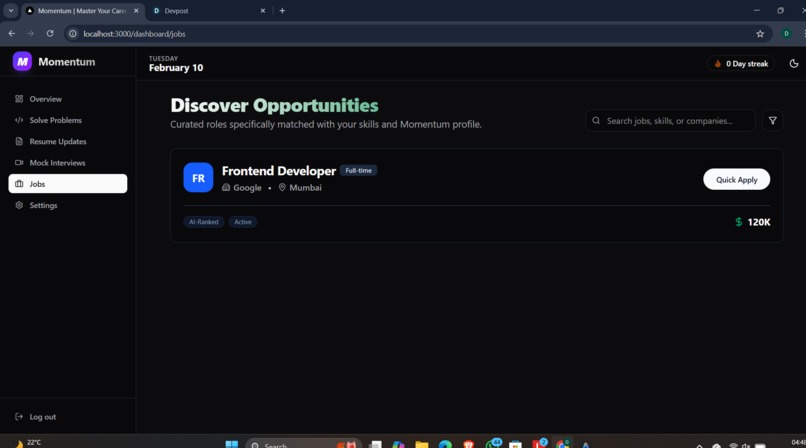
Task: Open the job filter funnel icon
Action: pos(772,121)
